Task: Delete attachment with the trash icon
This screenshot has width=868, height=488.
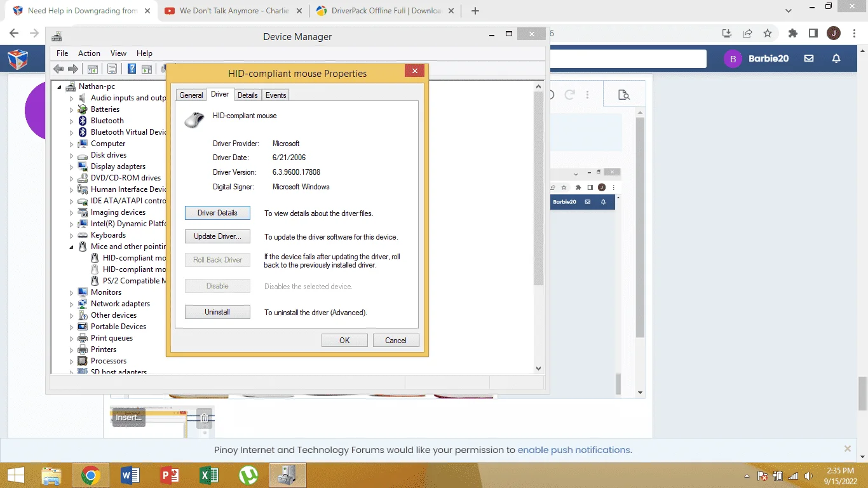Action: (204, 417)
